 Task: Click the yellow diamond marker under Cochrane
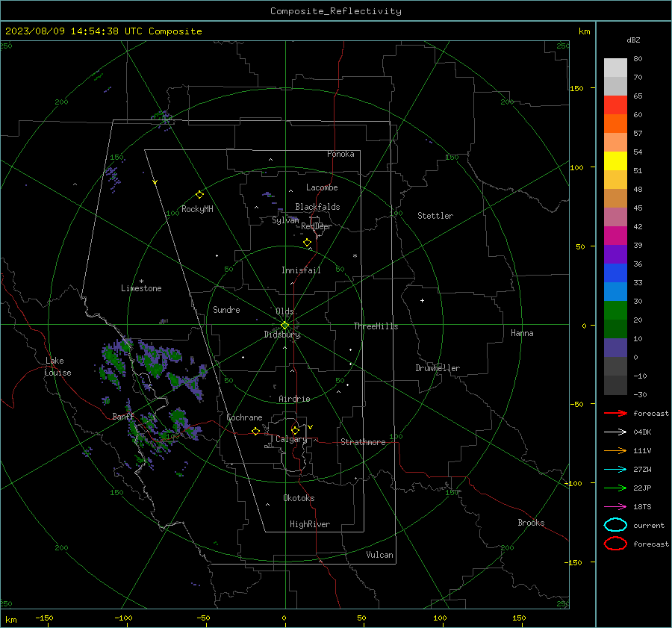(x=255, y=431)
